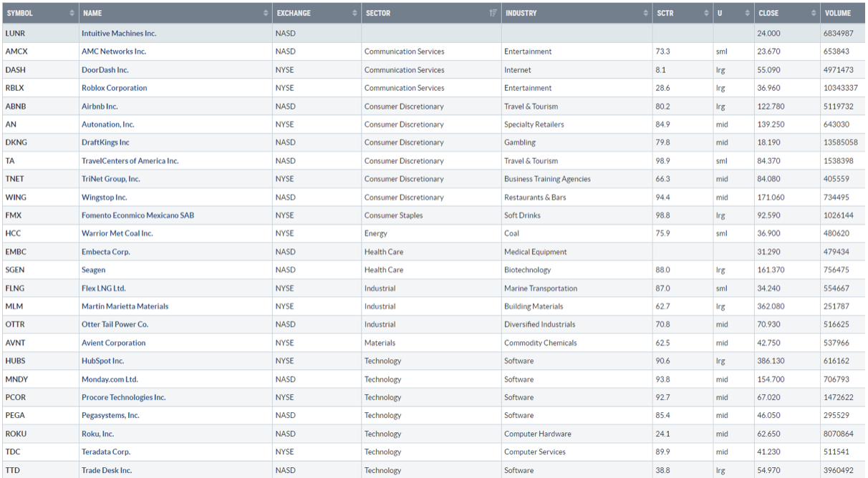The width and height of the screenshot is (868, 478).
Task: Select the 13585058 volume value
Action: click(841, 142)
